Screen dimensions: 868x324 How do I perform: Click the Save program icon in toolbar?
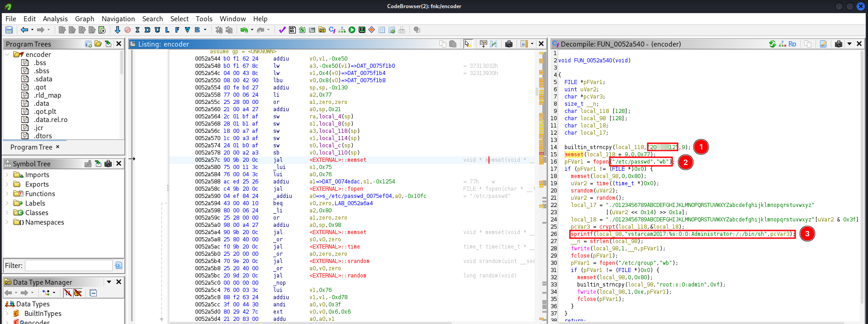click(9, 30)
